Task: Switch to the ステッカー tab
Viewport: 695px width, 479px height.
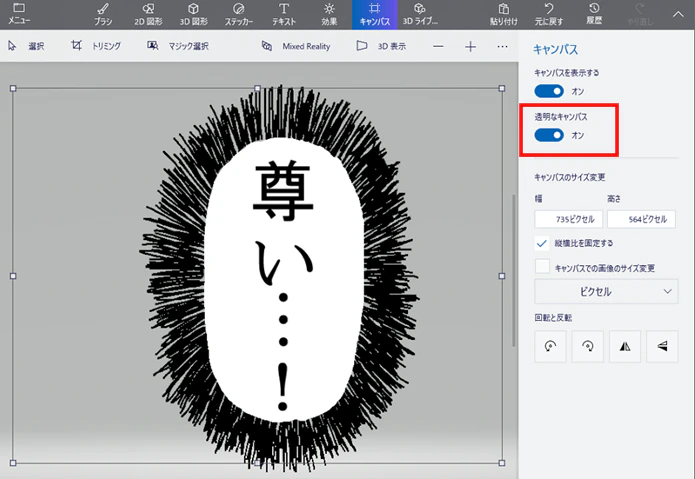Action: (239, 14)
